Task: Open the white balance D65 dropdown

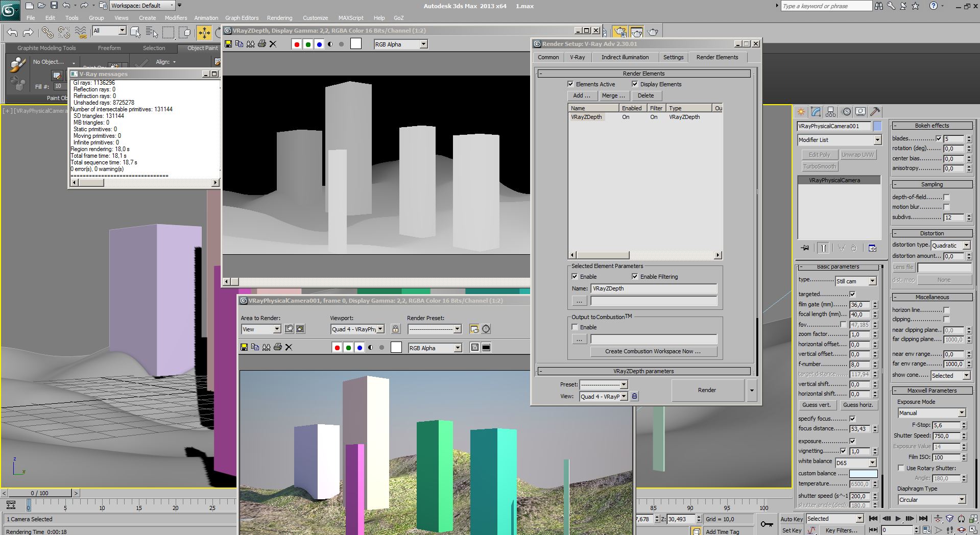Action: [872, 463]
